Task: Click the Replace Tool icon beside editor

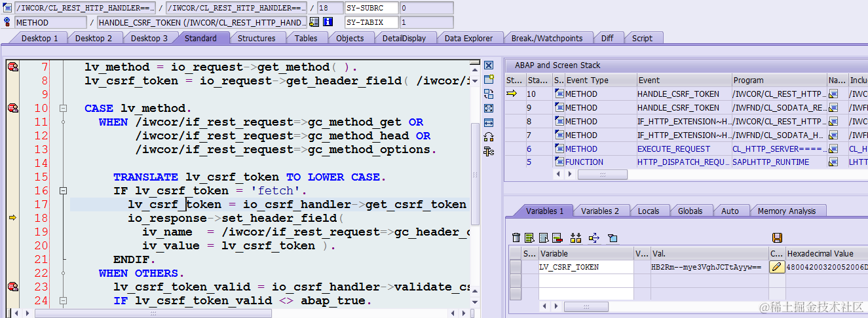Action: [488, 94]
